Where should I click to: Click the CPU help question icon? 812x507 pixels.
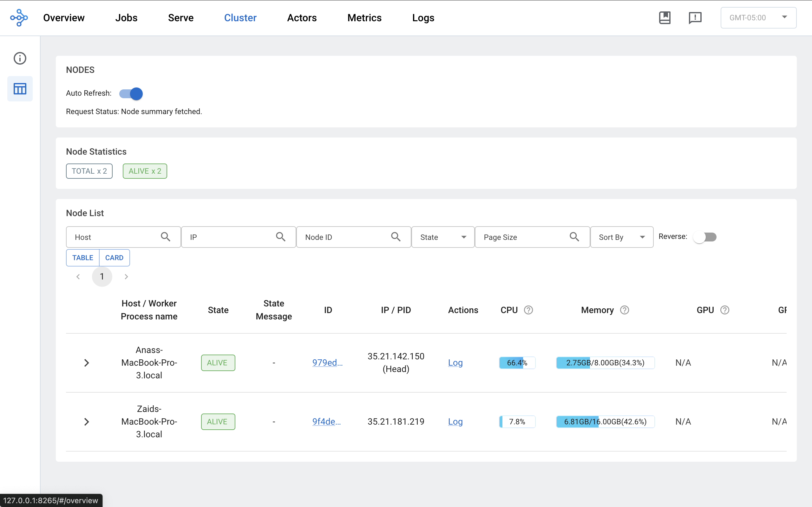click(528, 310)
